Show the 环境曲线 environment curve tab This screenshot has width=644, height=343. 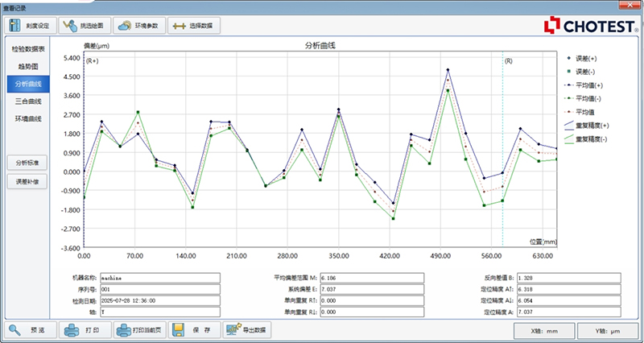[x=28, y=118]
